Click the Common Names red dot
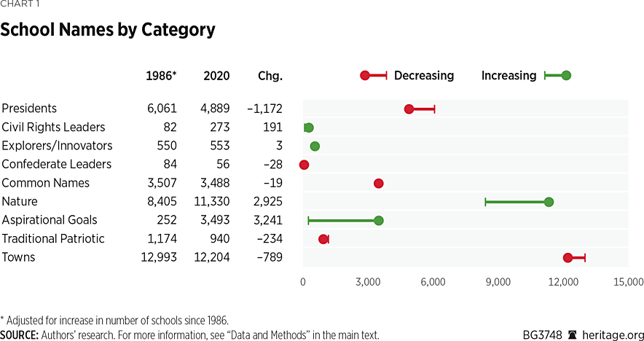Screen dimensions: 644x341 pos(378,183)
